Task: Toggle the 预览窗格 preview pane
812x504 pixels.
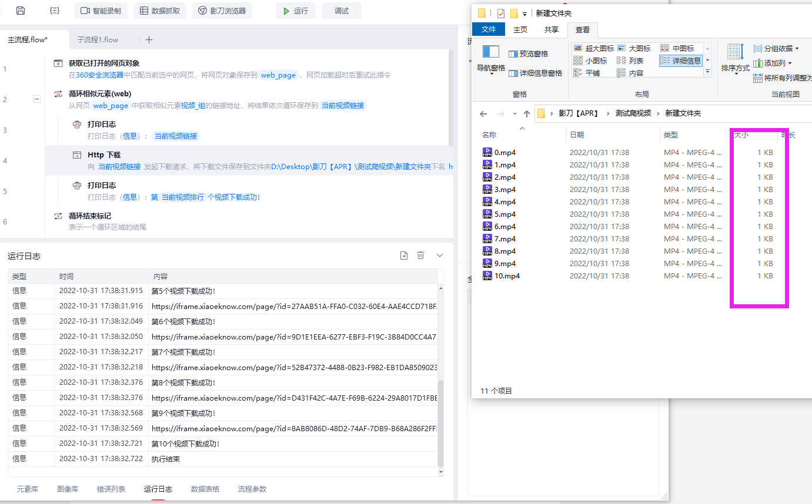Action: click(528, 53)
